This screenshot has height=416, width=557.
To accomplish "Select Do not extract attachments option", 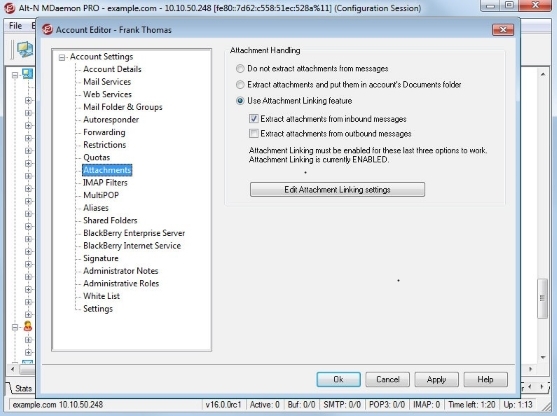I will click(240, 69).
